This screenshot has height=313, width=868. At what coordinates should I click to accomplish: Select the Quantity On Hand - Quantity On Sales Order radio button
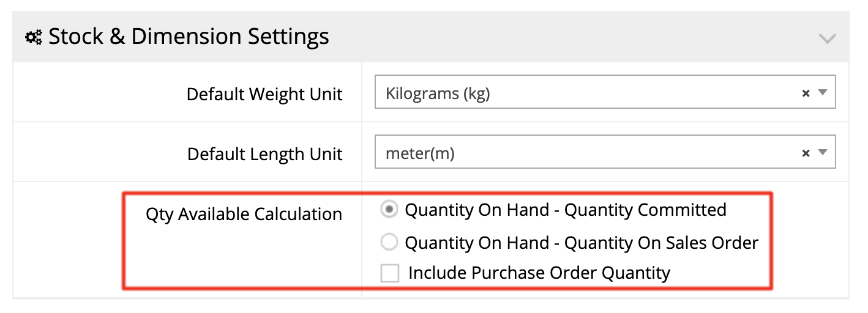coord(389,243)
